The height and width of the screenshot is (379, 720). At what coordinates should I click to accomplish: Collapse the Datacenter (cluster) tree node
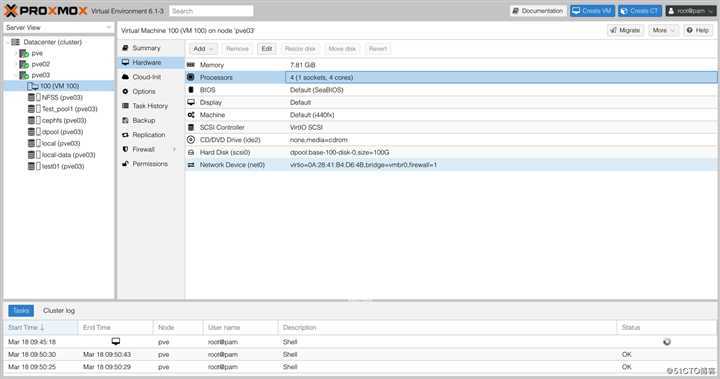[x=7, y=42]
